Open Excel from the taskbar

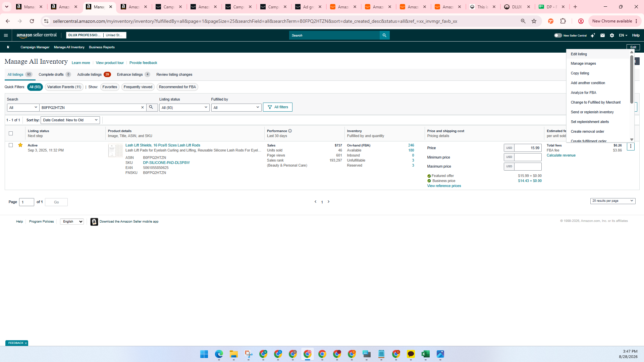pos(425,354)
